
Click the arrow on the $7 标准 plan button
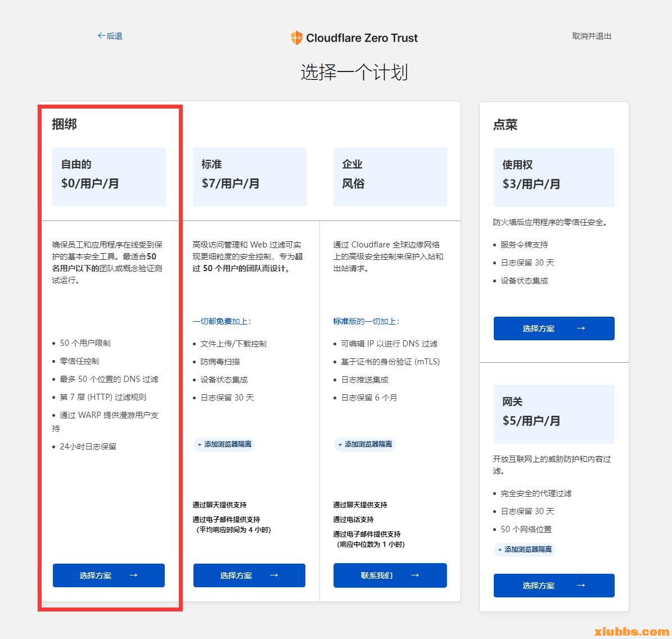pos(274,575)
